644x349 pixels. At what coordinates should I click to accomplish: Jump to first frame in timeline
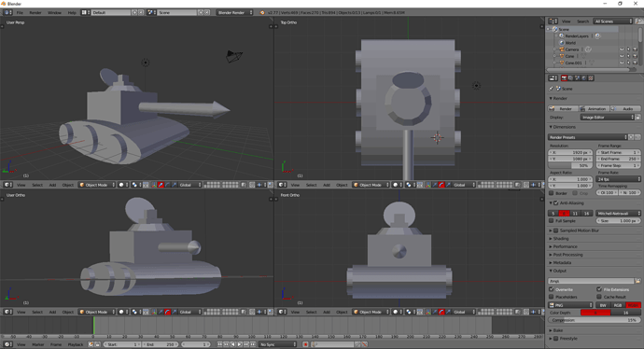tap(219, 344)
